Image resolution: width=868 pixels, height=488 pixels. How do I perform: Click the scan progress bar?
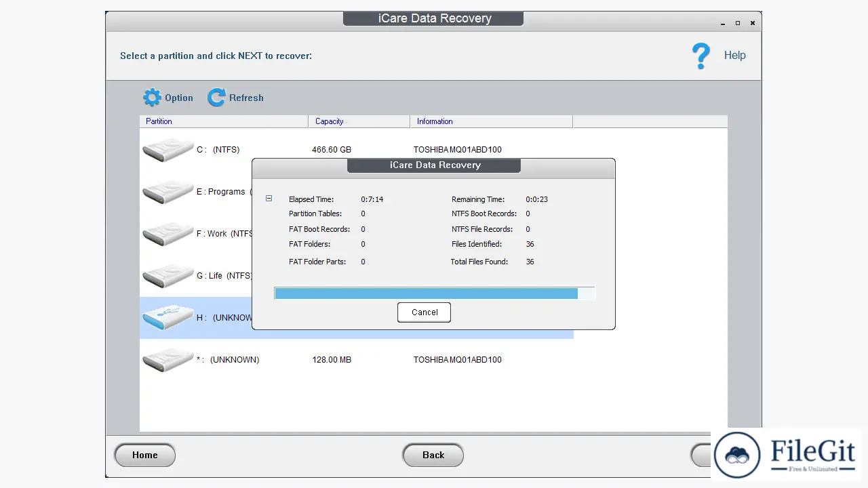pos(435,293)
